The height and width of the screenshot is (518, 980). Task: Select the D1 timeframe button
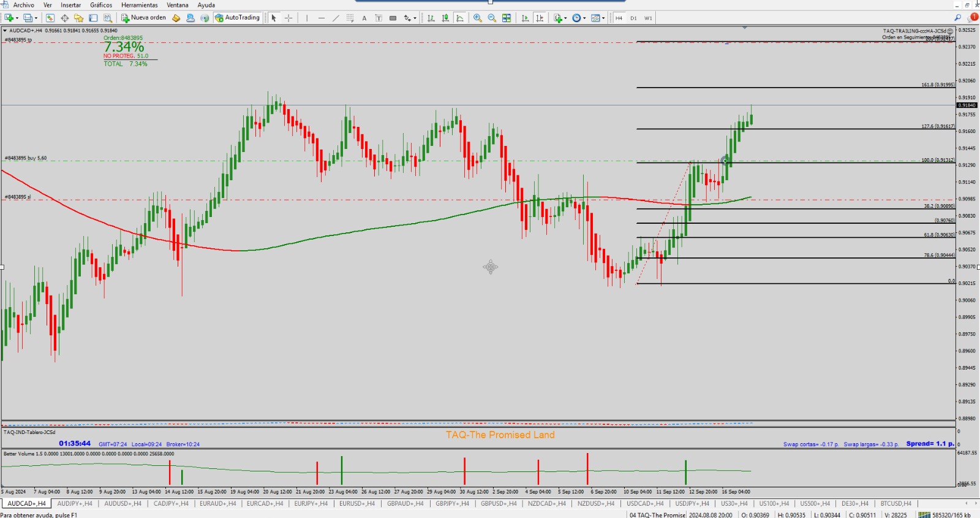[633, 18]
